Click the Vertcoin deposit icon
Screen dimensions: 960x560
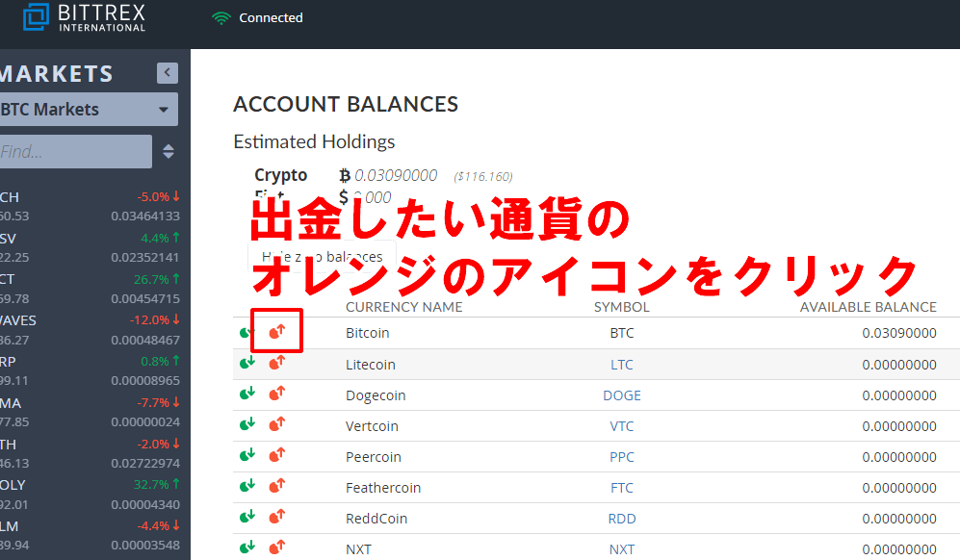tap(247, 423)
